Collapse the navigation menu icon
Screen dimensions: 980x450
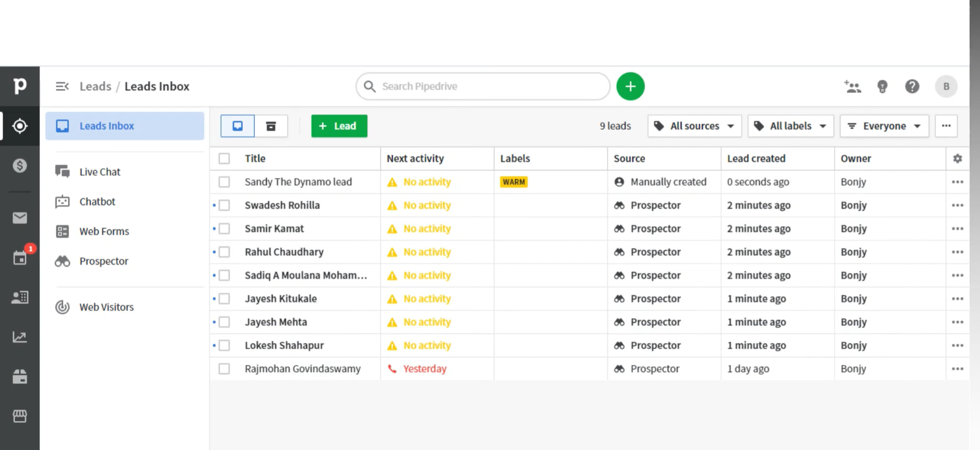62,86
